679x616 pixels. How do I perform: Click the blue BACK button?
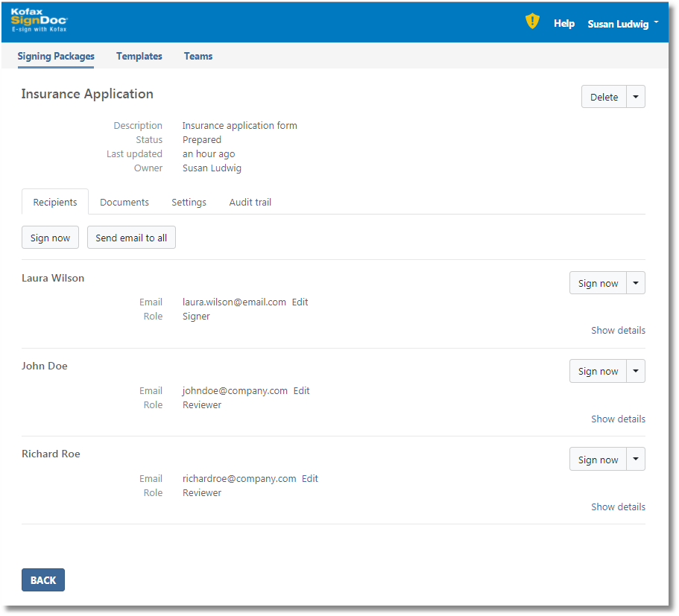pyautogui.click(x=43, y=580)
